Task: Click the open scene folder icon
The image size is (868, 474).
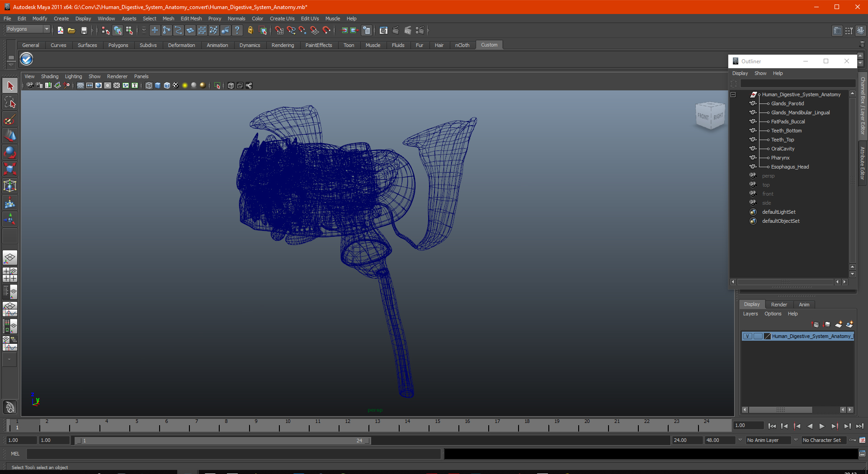Action: (71, 30)
